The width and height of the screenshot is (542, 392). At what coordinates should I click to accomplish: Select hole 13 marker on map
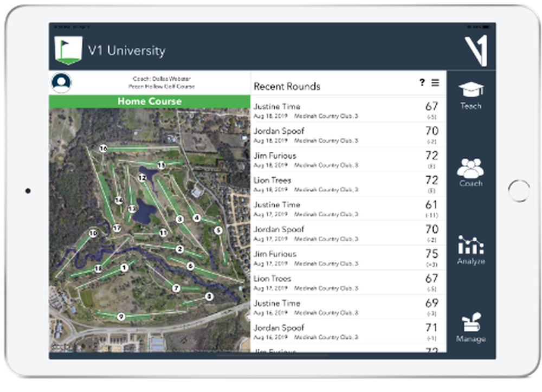coord(132,208)
